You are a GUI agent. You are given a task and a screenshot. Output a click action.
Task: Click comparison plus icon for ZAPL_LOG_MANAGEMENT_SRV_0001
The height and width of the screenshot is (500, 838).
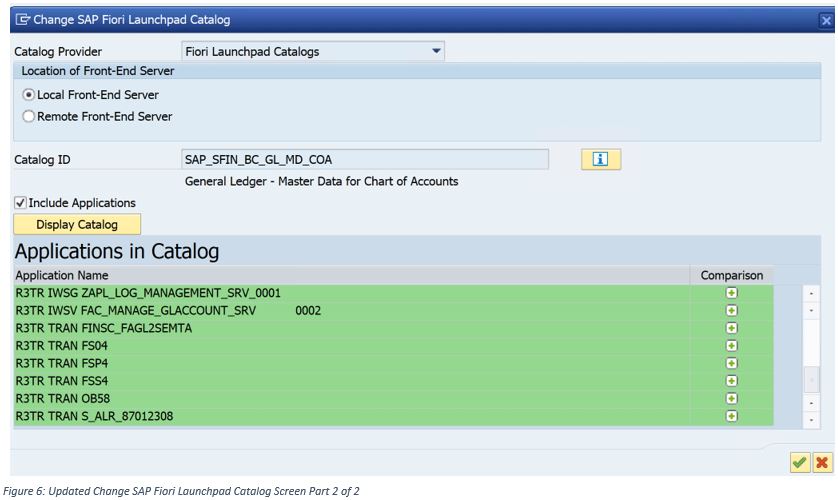tap(732, 293)
